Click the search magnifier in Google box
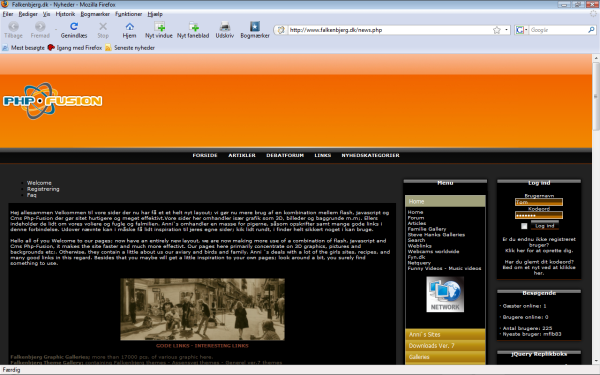 [x=591, y=30]
